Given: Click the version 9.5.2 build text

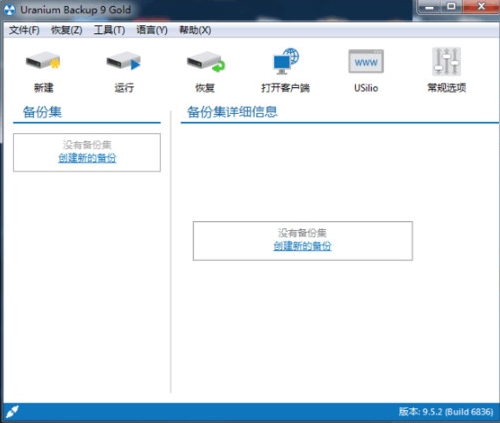Looking at the screenshot, I should [x=446, y=412].
